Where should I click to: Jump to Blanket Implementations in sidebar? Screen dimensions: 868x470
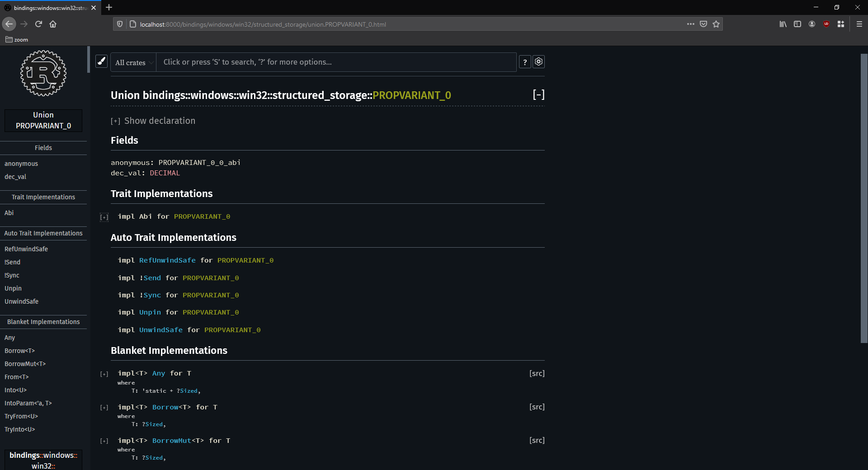43,322
